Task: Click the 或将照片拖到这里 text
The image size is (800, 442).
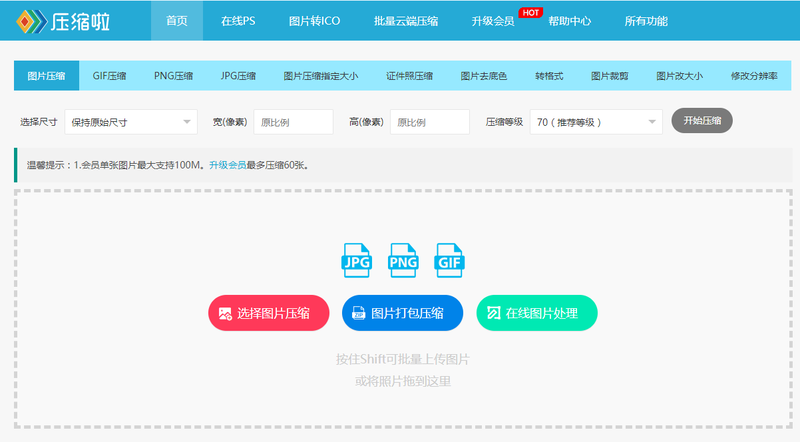Action: coord(403,381)
